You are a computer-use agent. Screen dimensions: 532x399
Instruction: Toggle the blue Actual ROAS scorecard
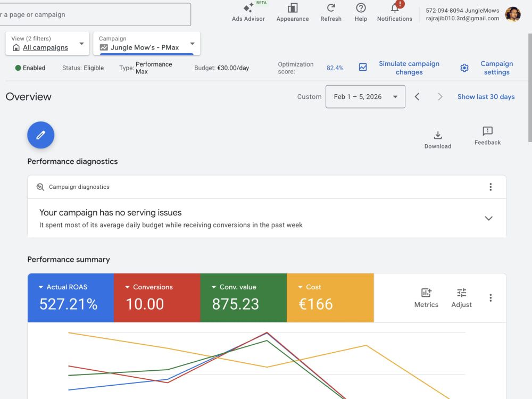click(71, 298)
